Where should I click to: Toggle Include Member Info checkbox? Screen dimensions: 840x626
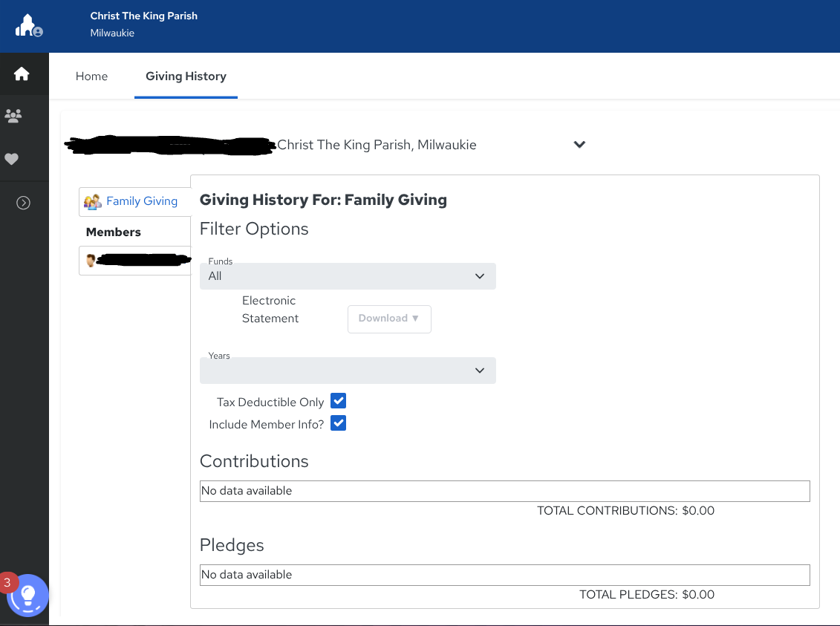point(338,423)
